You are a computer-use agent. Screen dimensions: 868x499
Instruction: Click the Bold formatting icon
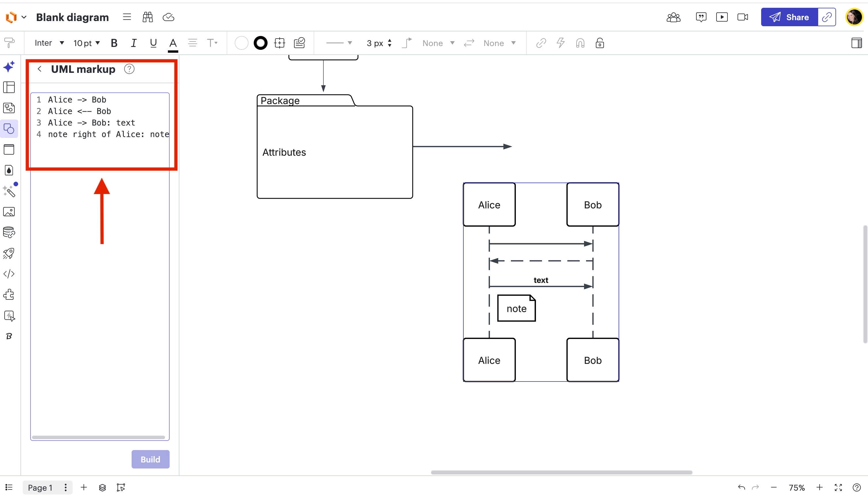114,43
